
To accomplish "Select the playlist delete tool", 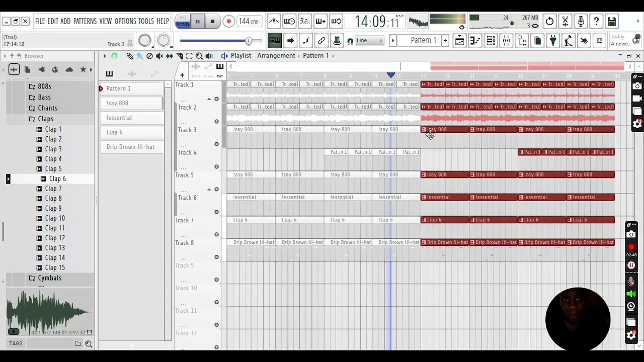I will [x=149, y=56].
